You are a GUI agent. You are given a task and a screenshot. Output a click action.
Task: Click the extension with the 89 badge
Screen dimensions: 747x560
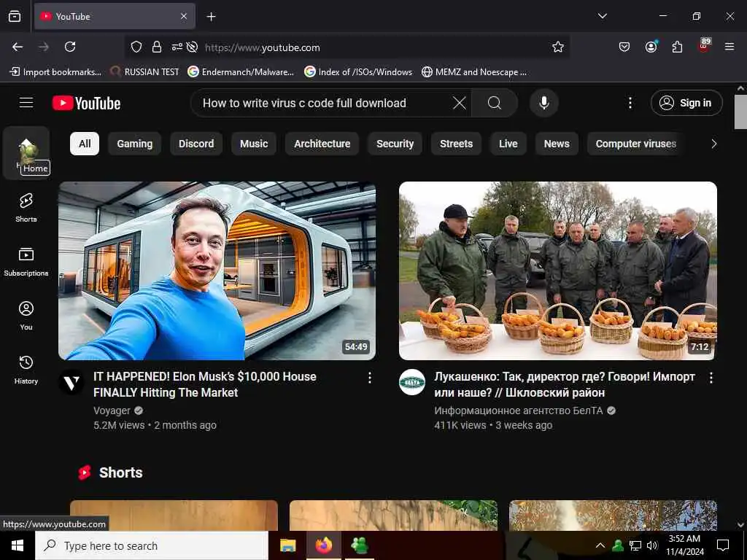(x=704, y=46)
